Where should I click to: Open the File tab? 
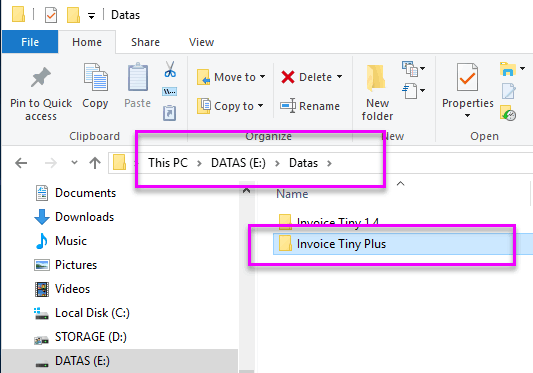click(30, 42)
